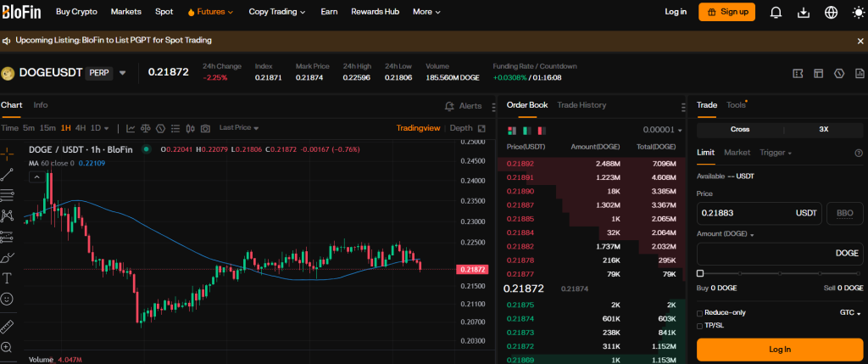Open futures calculator icon at header far right

tap(860, 73)
